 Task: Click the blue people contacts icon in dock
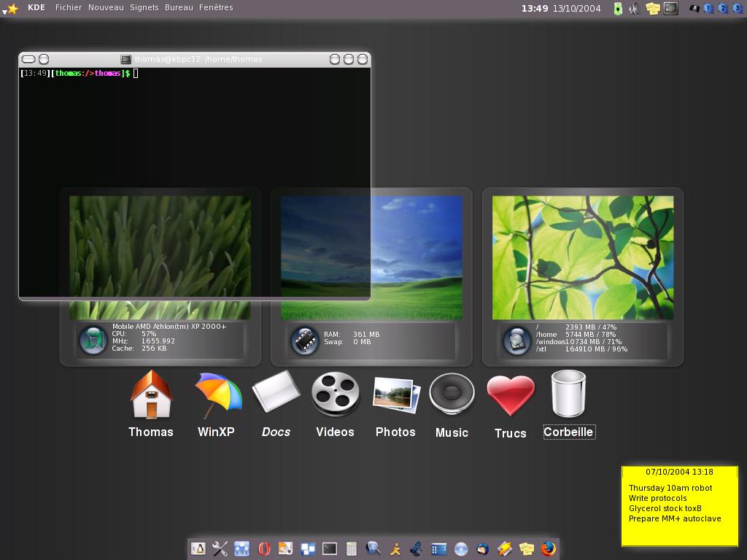[241, 548]
